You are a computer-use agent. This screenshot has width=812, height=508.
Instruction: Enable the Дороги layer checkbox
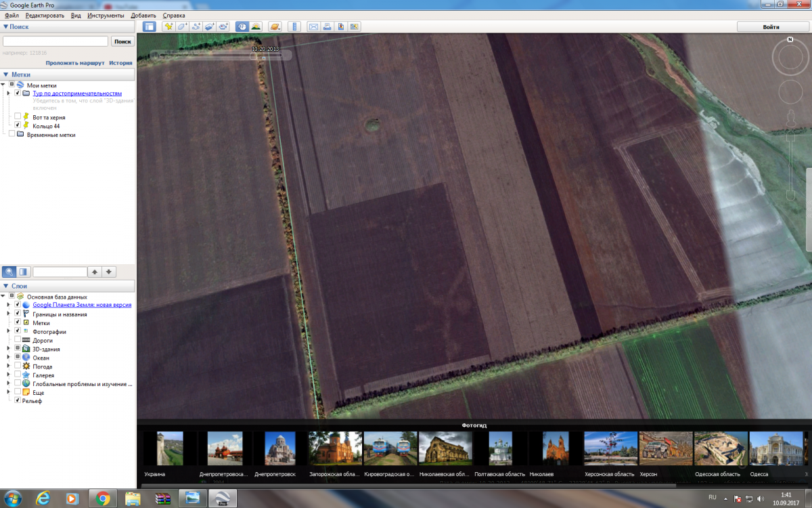(x=18, y=341)
